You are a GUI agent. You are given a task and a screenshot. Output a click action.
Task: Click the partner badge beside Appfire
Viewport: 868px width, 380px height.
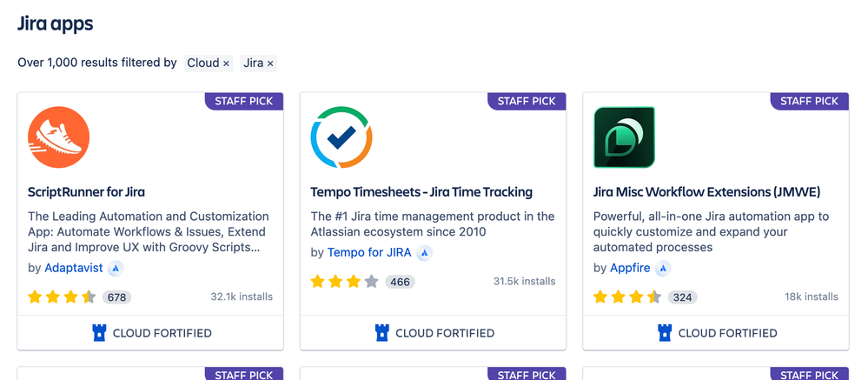663,268
